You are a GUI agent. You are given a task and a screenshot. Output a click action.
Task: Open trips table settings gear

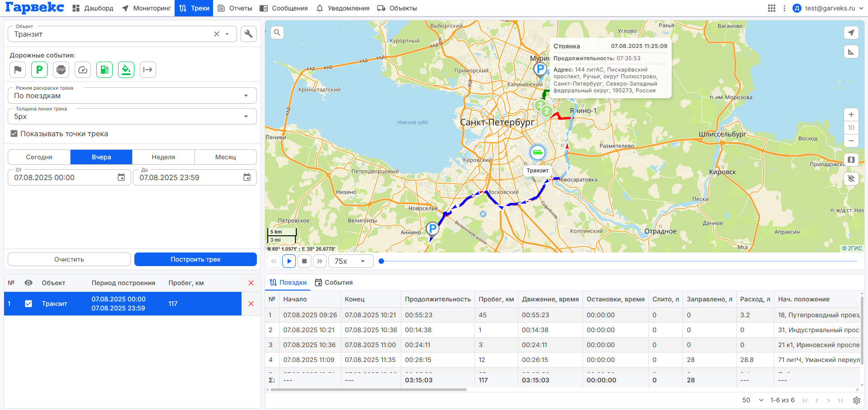click(x=857, y=400)
